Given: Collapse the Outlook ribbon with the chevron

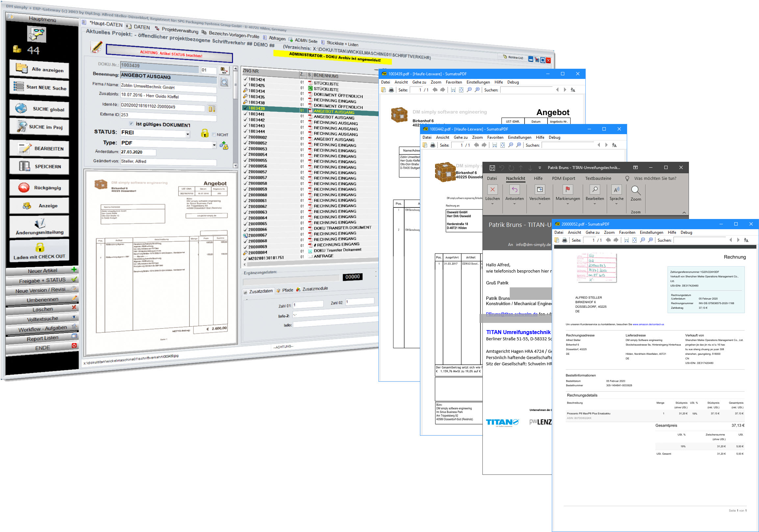Looking at the screenshot, I should pos(684,212).
